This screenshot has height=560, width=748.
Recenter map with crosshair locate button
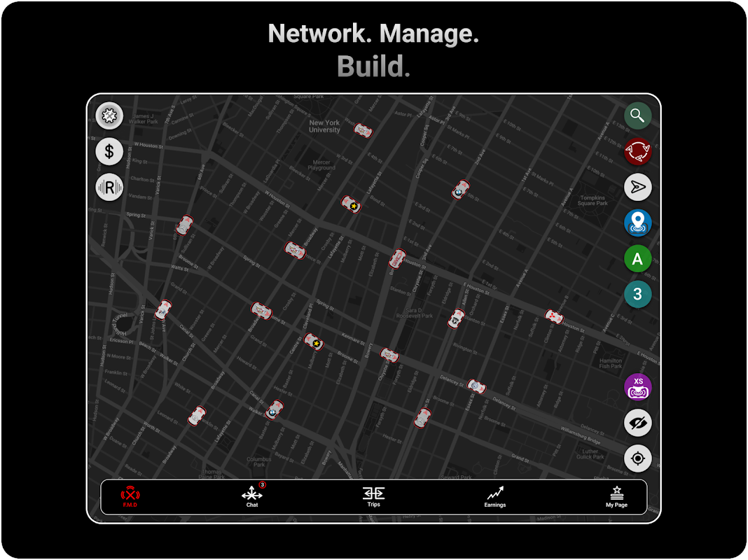[638, 458]
